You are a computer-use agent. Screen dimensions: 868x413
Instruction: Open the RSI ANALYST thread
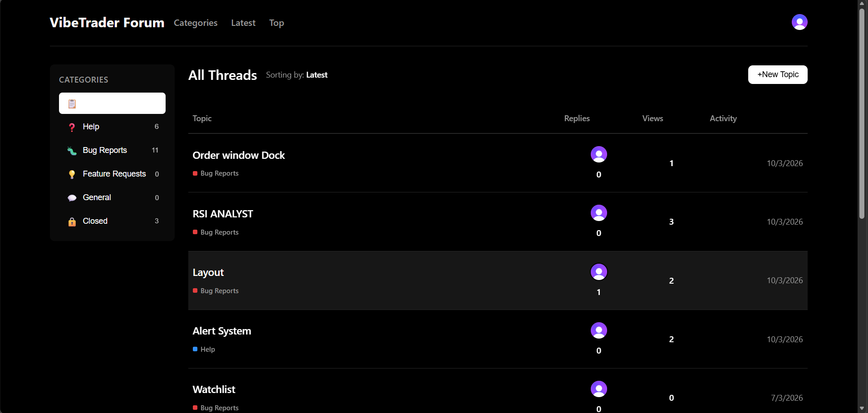[x=223, y=214]
